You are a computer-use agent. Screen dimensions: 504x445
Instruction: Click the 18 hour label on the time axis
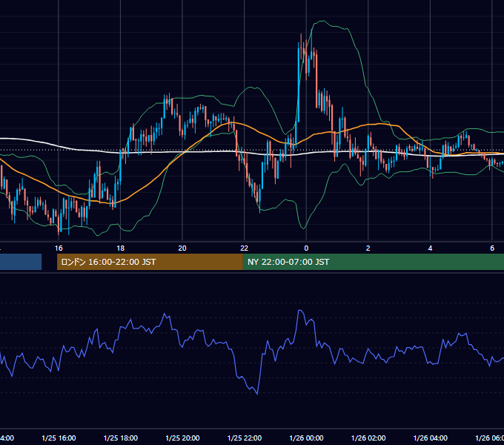(120, 248)
